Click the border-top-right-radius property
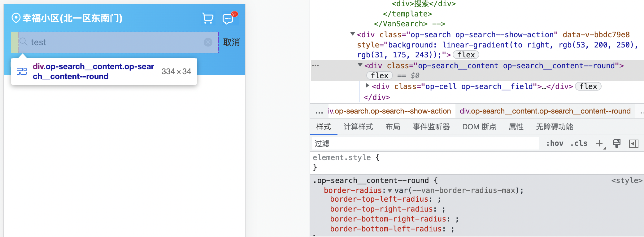This screenshot has width=644, height=237. [381, 209]
